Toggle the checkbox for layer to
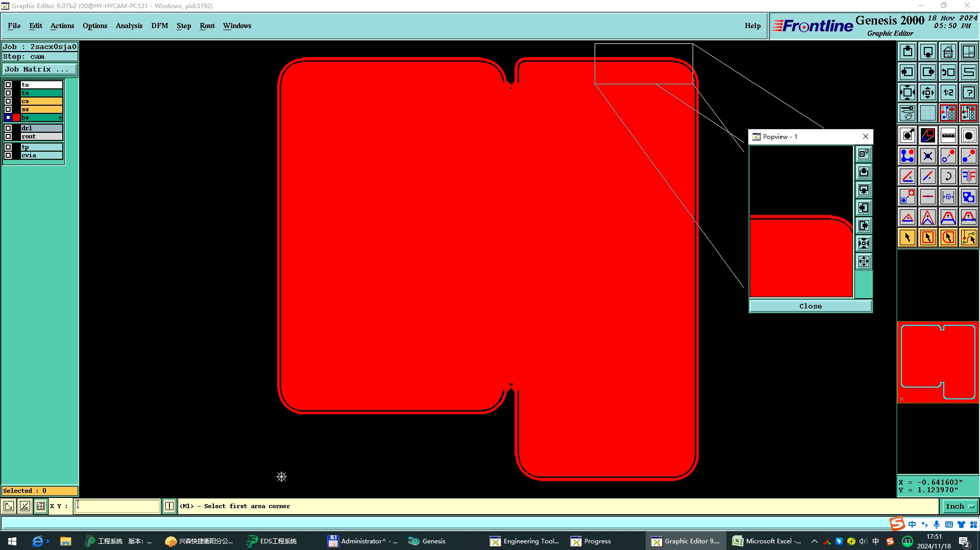980x550 pixels. [8, 85]
